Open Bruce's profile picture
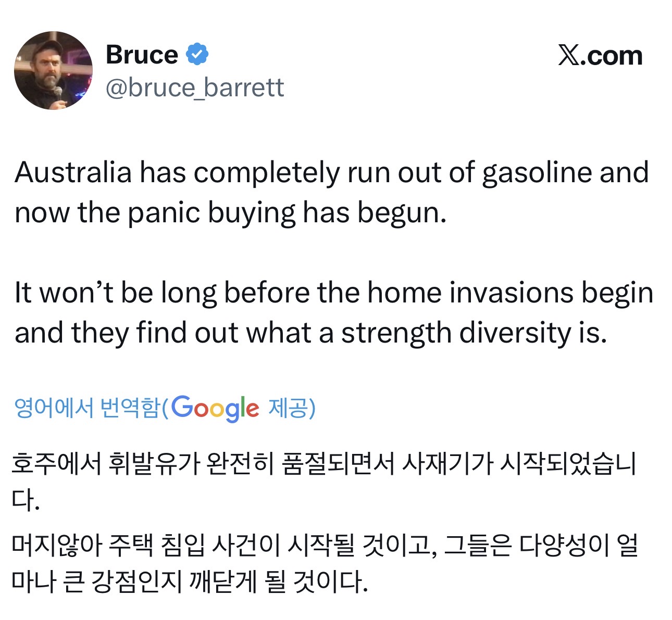Image resolution: width=672 pixels, height=620 pixels. coord(53,70)
